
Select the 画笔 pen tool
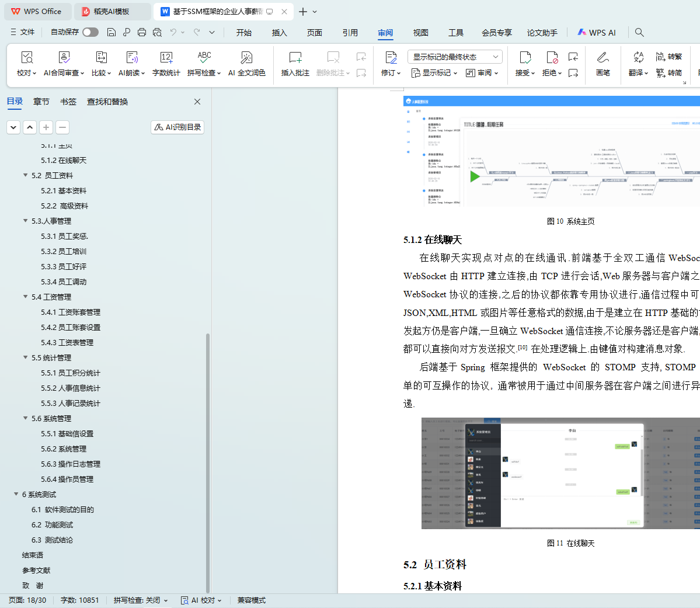603,64
